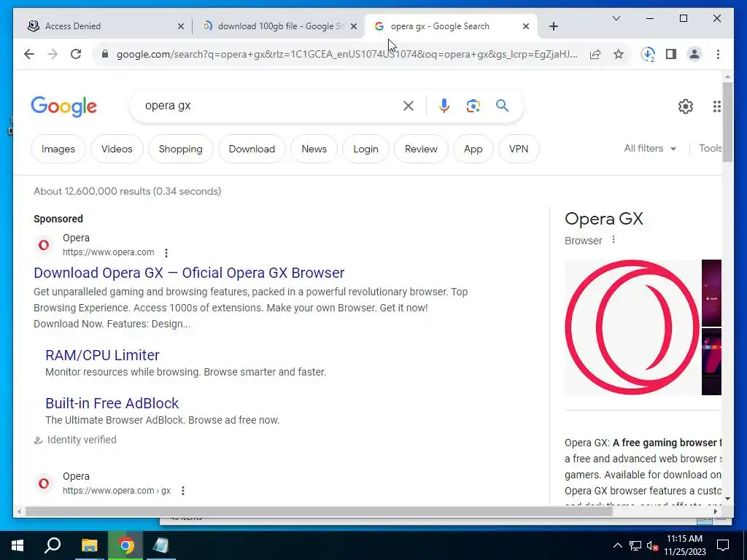747x560 pixels.
Task: Close the download 100gb file tab
Action: pyautogui.click(x=354, y=27)
